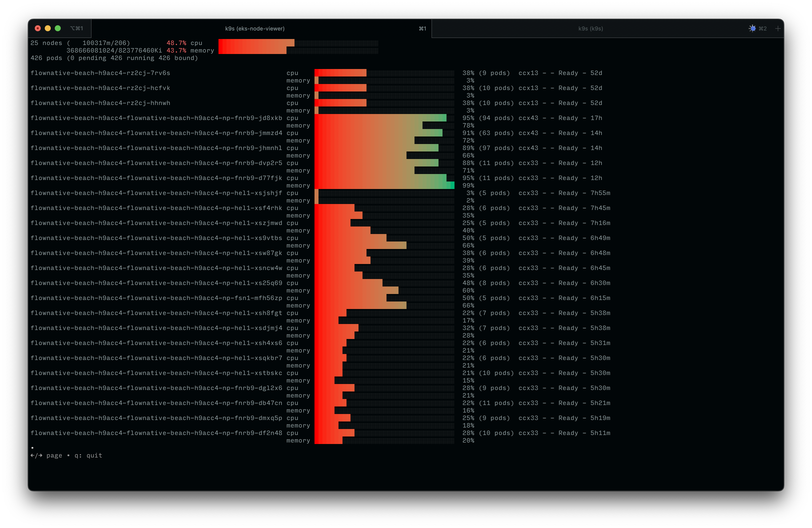
Task: Open a new terminal tab with plus
Action: point(777,29)
